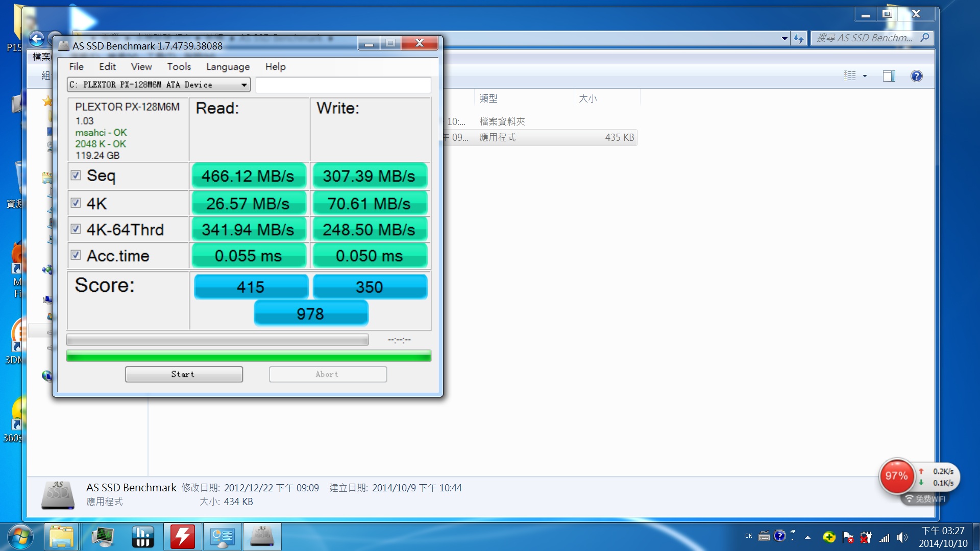Viewport: 980px width, 551px height.
Task: Click the AS SSD title bar icon
Action: [64, 45]
